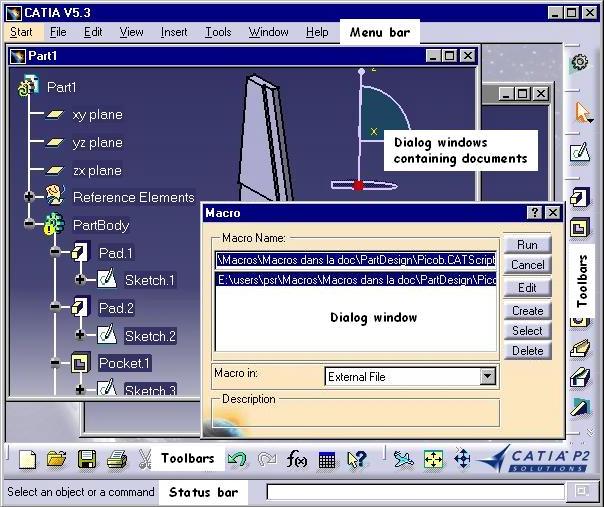Collapse the Pad.2 node
604x507 pixels.
(55, 307)
